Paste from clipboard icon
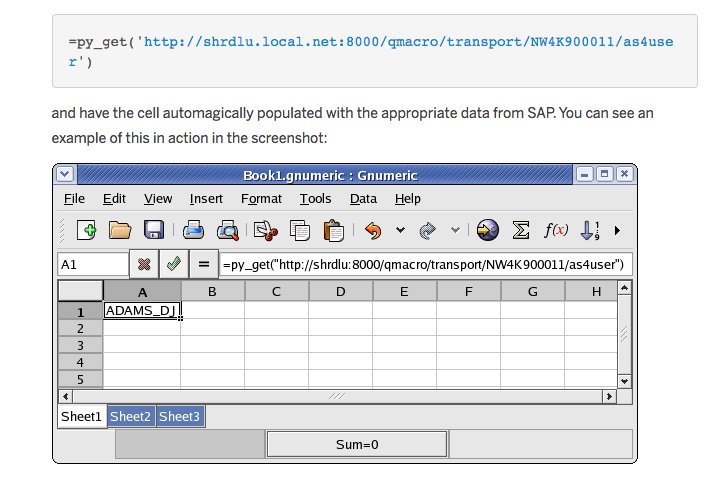The height and width of the screenshot is (478, 725). click(333, 231)
